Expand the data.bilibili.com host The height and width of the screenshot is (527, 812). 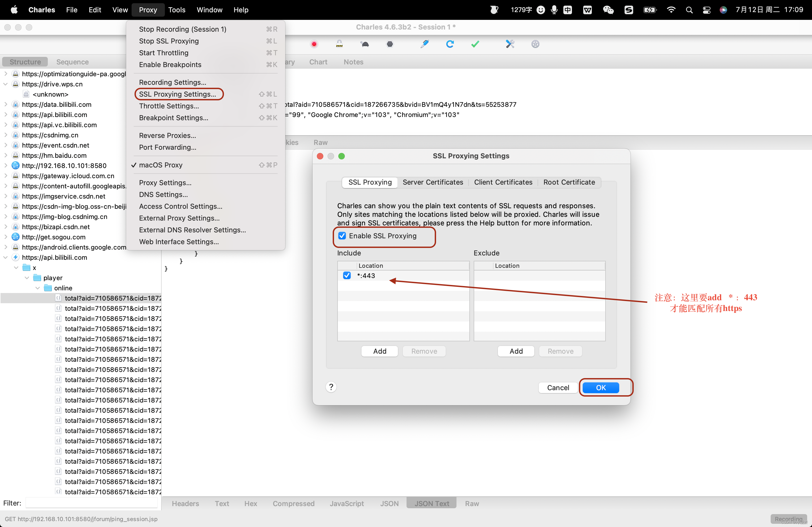coord(6,104)
